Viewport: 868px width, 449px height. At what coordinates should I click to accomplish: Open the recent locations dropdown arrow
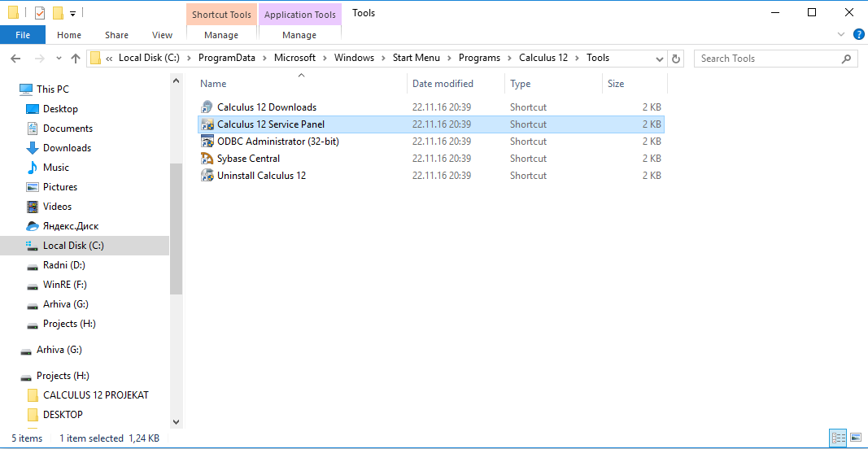click(59, 59)
